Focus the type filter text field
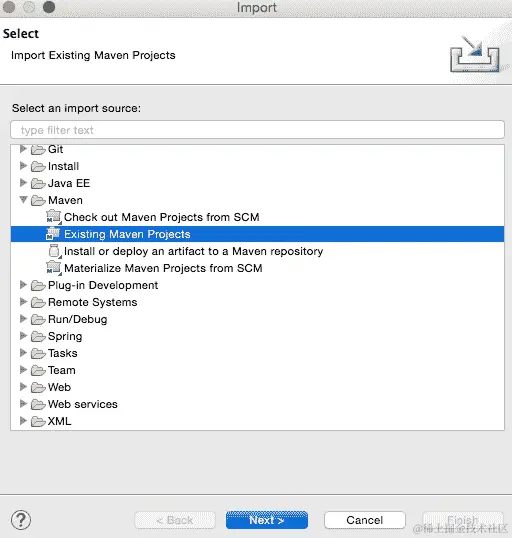The height and width of the screenshot is (538, 512). [257, 130]
